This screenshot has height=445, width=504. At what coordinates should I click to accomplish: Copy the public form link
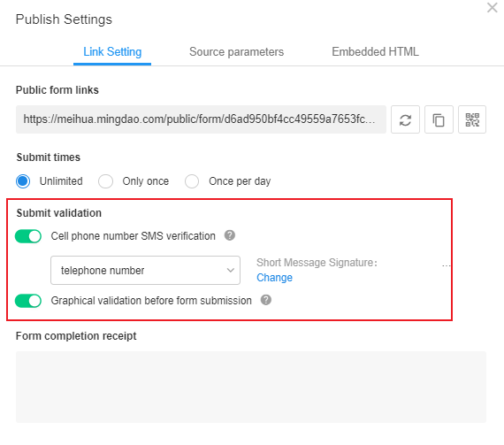[439, 119]
